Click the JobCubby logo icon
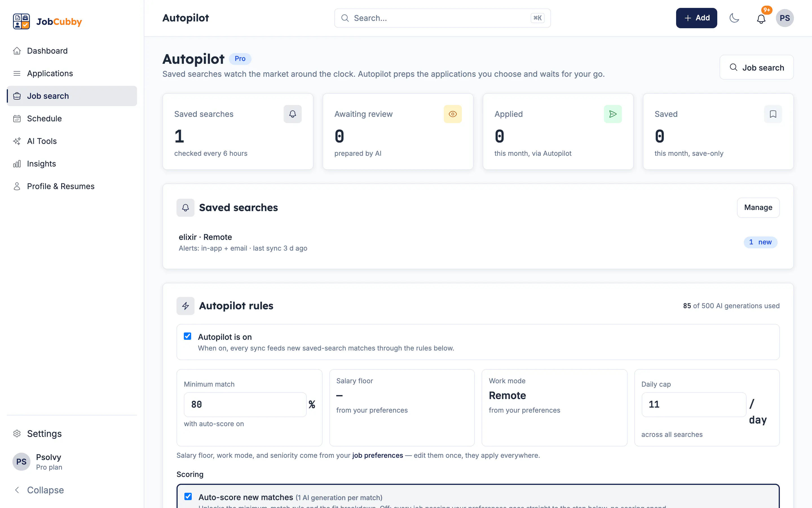Viewport: 812px width, 508px height. (21, 21)
